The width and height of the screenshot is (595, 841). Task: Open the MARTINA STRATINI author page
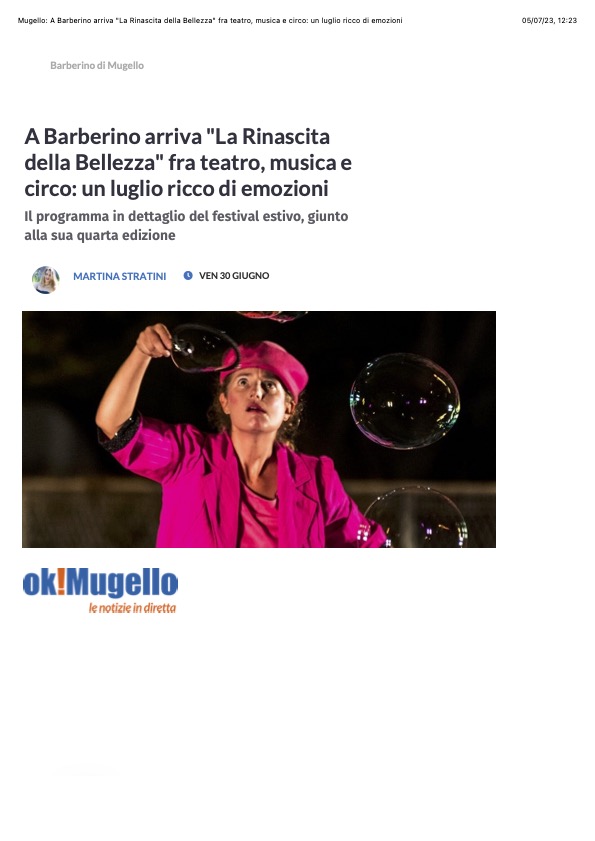(120, 276)
